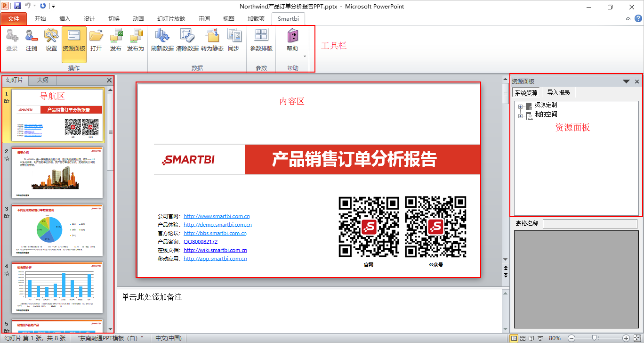
Task: Switch to the 视图 ribbon tab
Action: pyautogui.click(x=228, y=19)
